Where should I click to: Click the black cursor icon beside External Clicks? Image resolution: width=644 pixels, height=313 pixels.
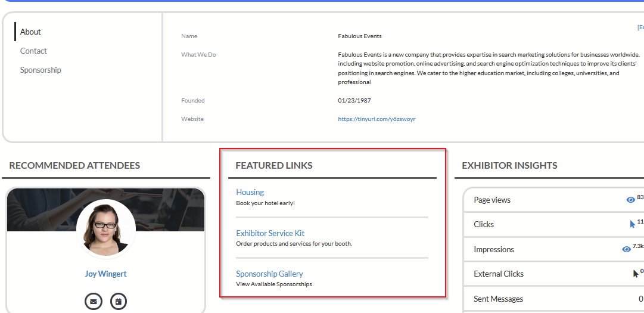click(635, 274)
